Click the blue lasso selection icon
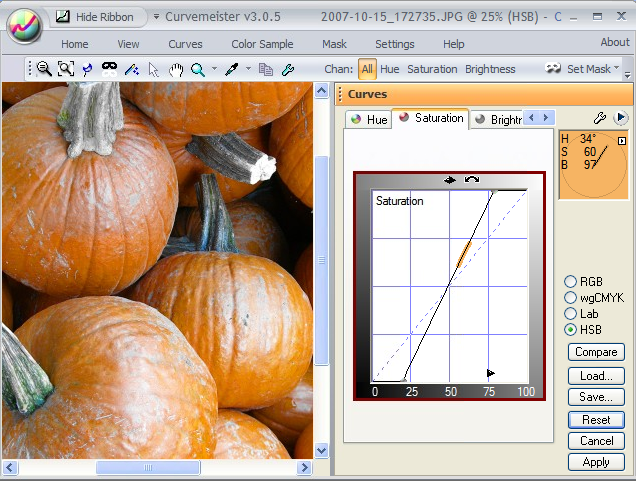636x481 pixels. pos(87,69)
